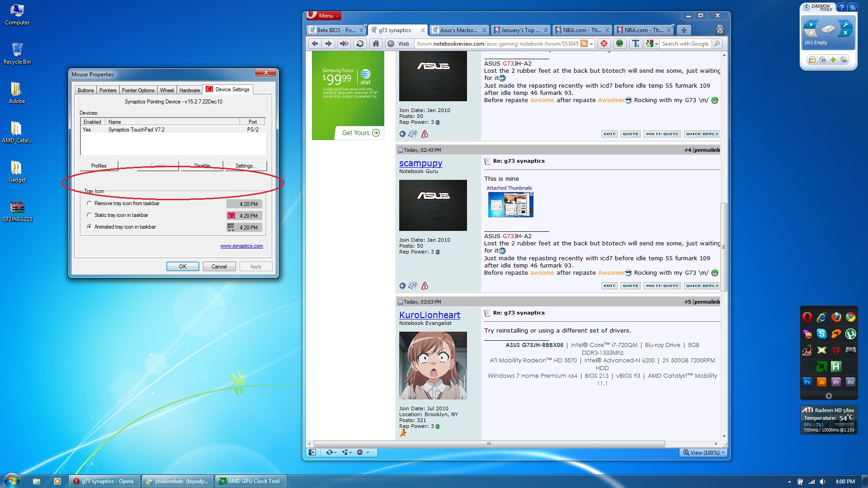This screenshot has width=868, height=488.
Task: Open the attached screenshot thumbnail
Action: (510, 205)
